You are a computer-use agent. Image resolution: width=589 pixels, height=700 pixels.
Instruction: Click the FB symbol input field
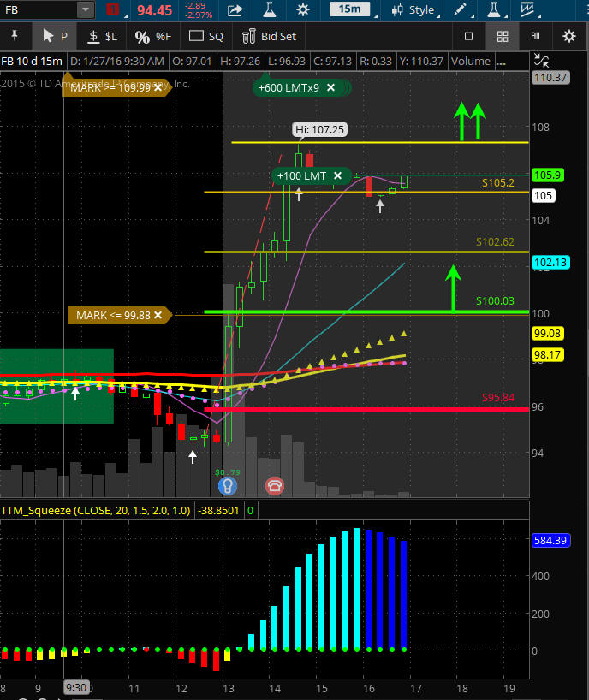(38, 9)
